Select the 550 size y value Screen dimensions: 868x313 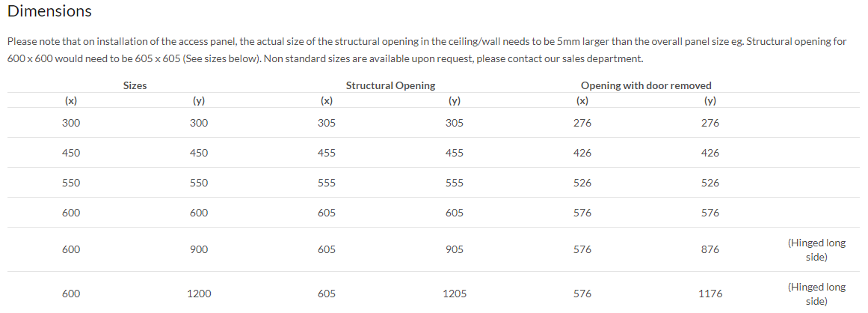point(199,183)
